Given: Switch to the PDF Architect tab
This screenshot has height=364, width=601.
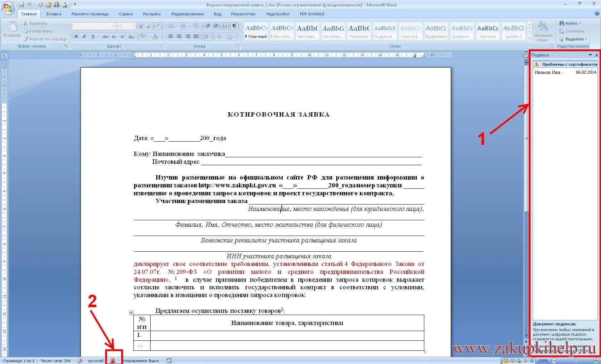Looking at the screenshot, I should pyautogui.click(x=312, y=14).
